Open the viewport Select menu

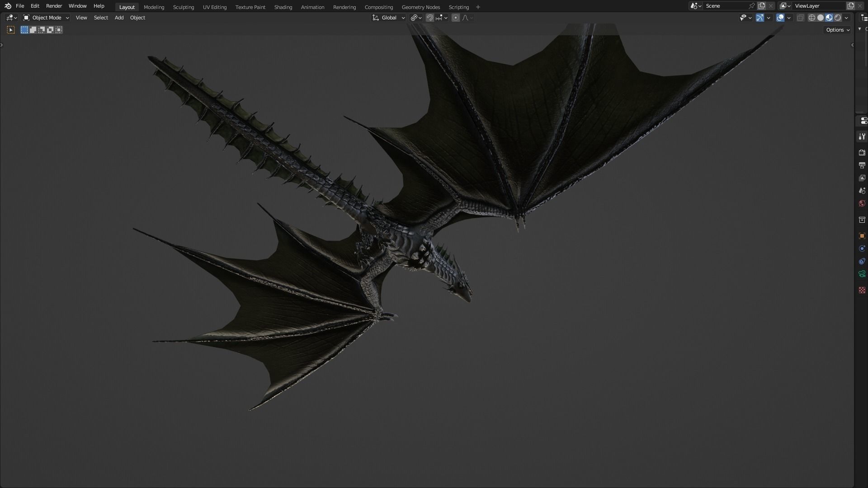point(101,18)
